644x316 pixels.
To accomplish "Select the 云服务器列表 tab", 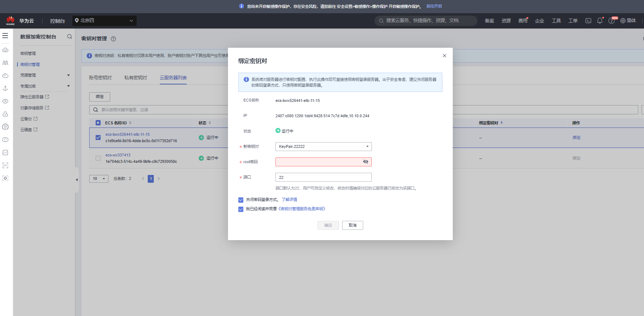I will (173, 78).
